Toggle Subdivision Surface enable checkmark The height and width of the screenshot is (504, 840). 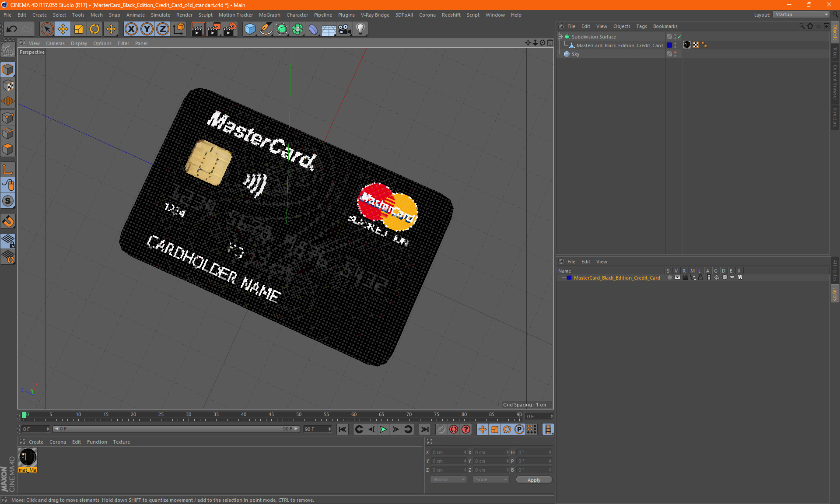tap(679, 37)
